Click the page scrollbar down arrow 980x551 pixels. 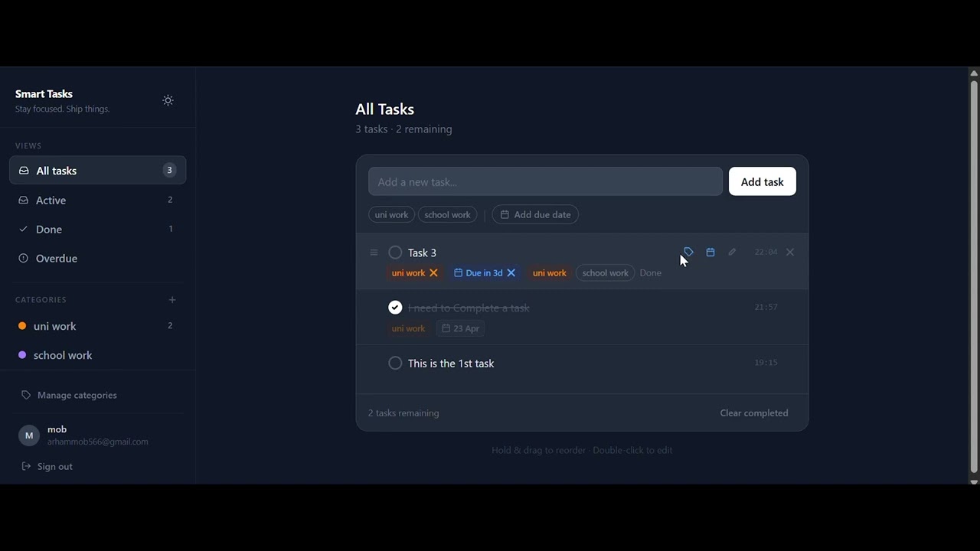click(x=974, y=481)
